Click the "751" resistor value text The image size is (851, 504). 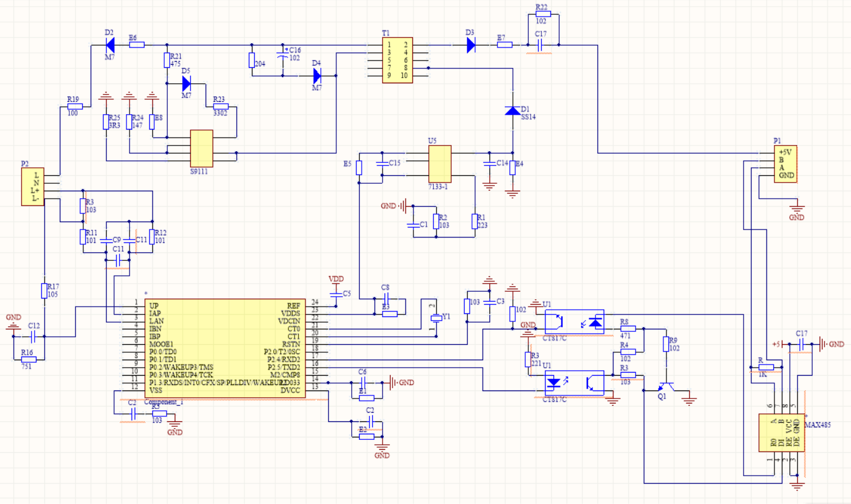(x=27, y=366)
